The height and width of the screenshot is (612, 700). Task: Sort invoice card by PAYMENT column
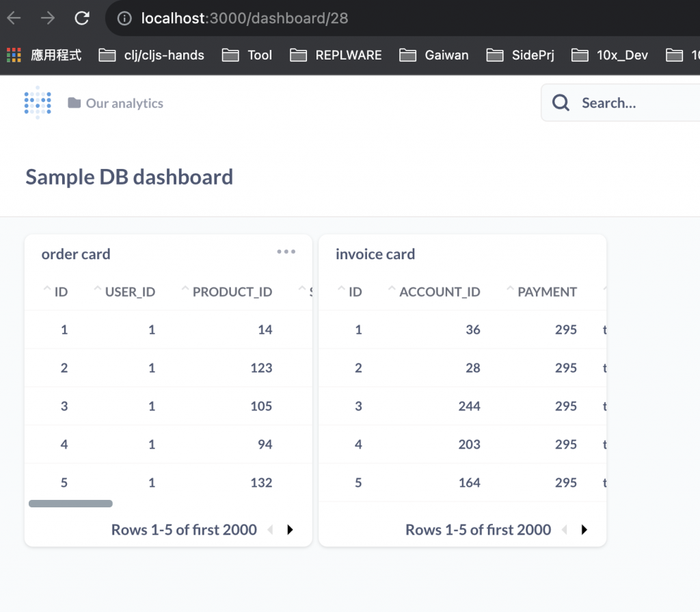547,292
